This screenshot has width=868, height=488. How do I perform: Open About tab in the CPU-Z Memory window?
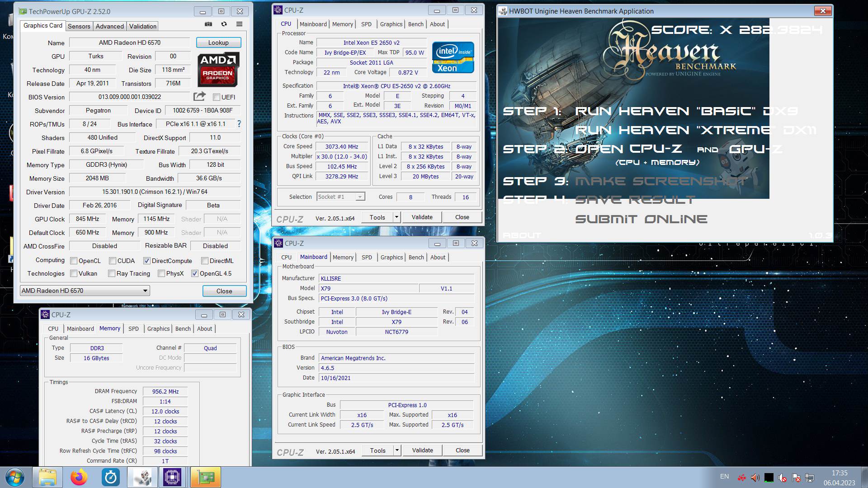click(204, 328)
